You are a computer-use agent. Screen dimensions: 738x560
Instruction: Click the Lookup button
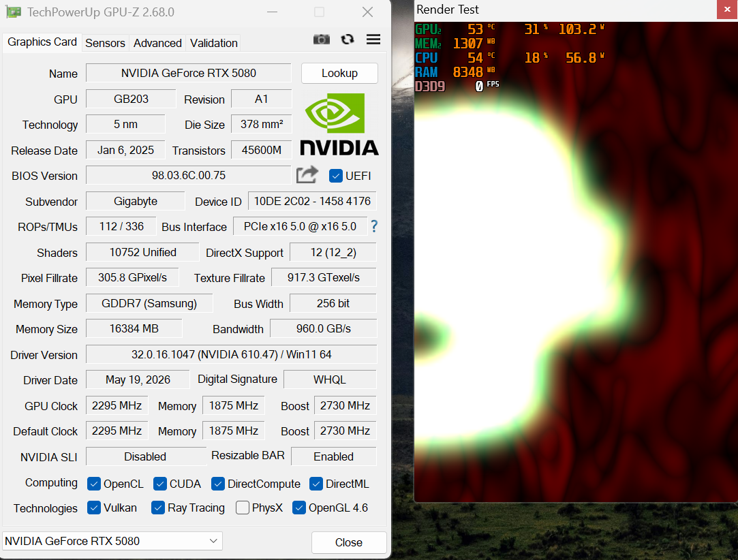click(x=339, y=74)
